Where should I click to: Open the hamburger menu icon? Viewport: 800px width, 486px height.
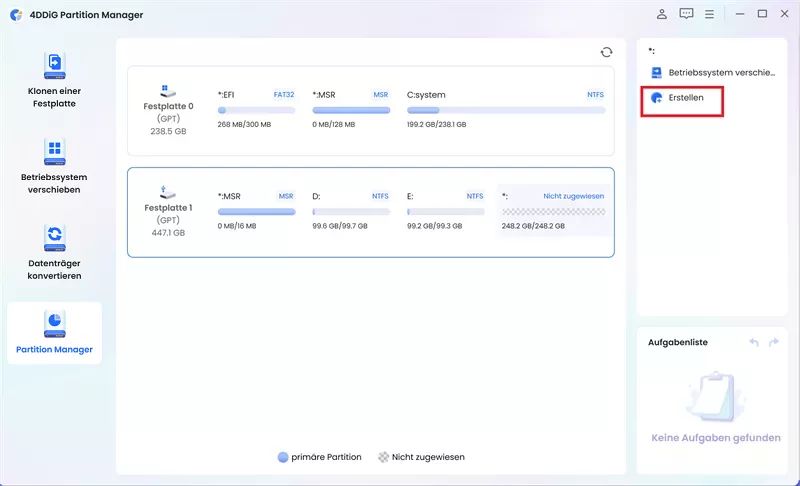709,14
